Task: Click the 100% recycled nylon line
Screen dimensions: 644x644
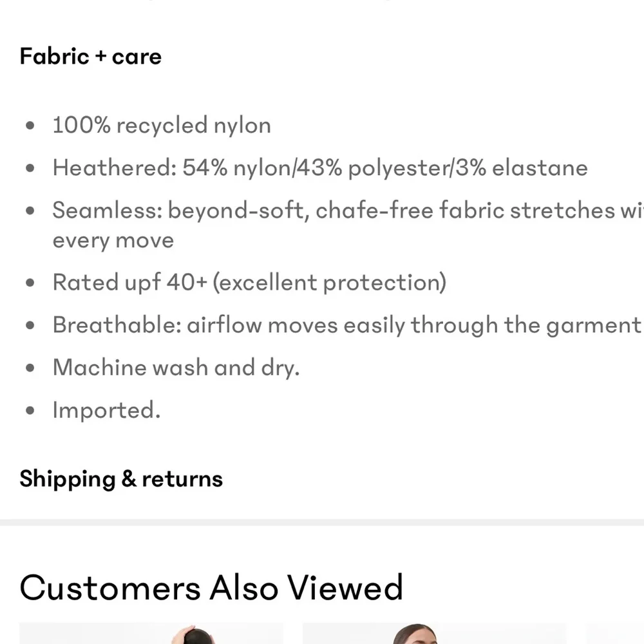Action: point(162,125)
